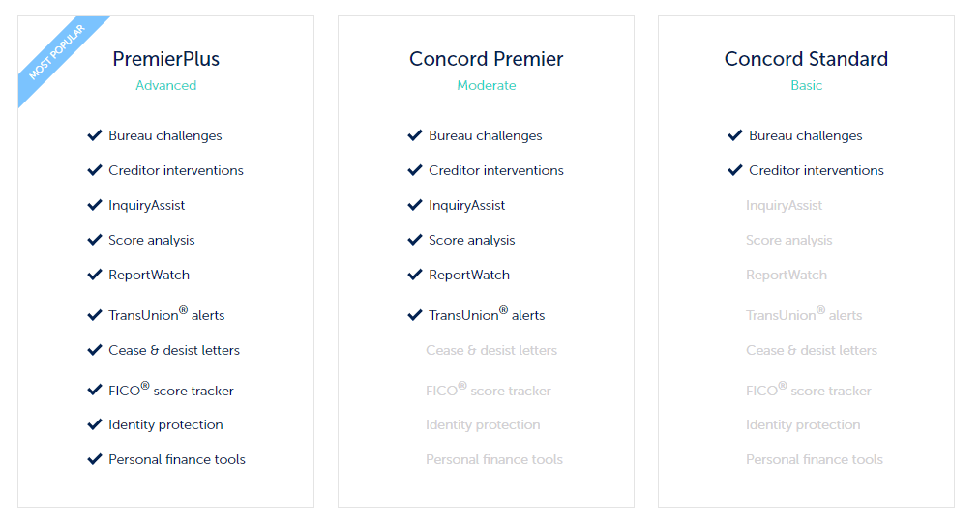This screenshot has width=980, height=523.
Task: Click greyed-out Identity protection in Concord Premier
Action: pyautogui.click(x=483, y=425)
